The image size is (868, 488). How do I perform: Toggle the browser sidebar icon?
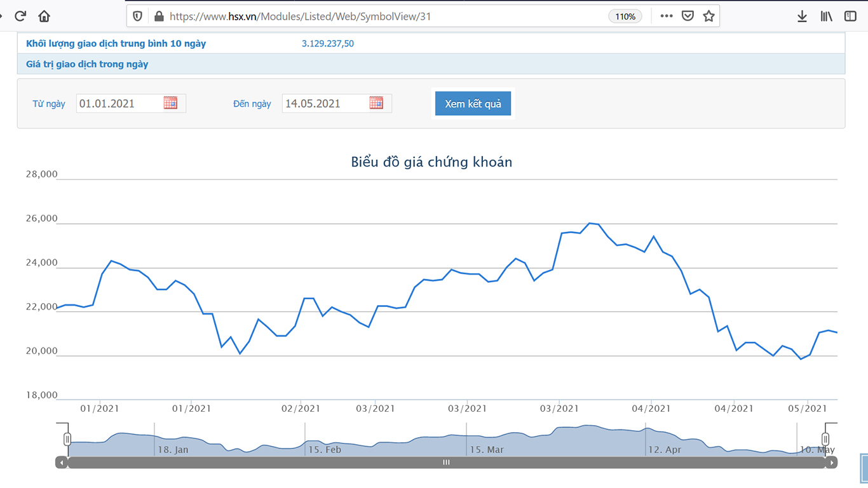850,16
